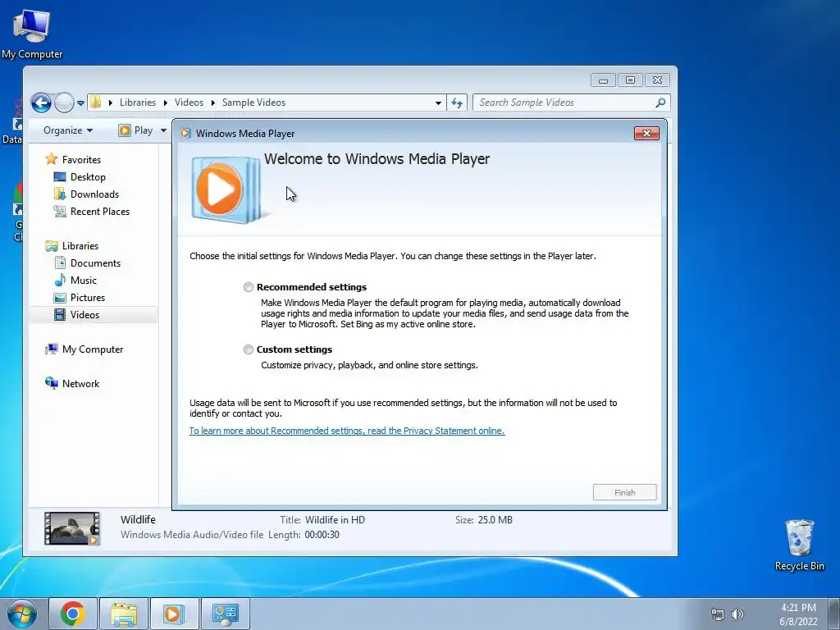The image size is (840, 630).
Task: Open the Organize menu
Action: 68,130
